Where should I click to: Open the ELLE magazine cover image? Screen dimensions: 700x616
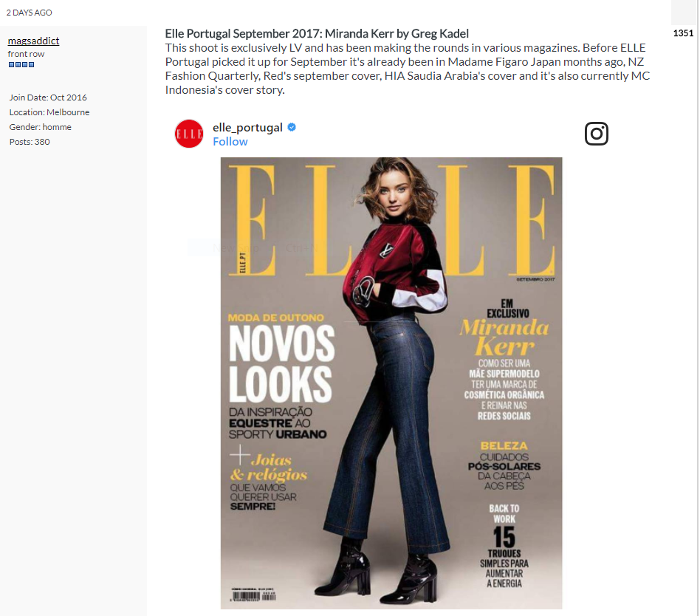[x=391, y=383]
